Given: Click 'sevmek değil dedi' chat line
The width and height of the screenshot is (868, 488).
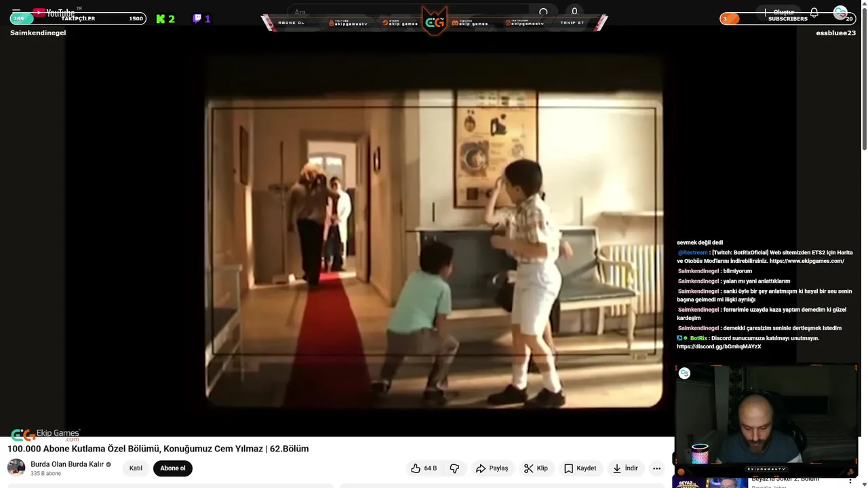Looking at the screenshot, I should pyautogui.click(x=700, y=243).
